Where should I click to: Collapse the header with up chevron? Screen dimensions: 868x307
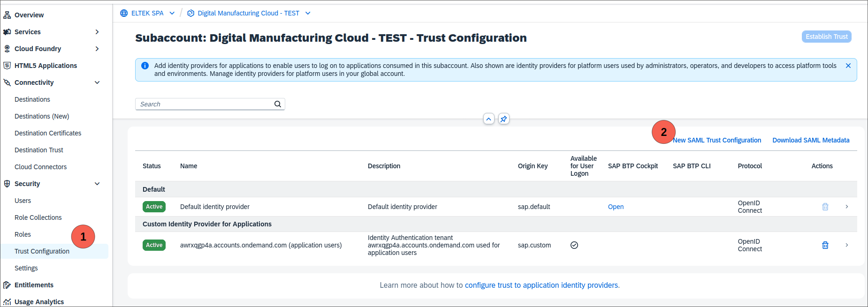488,119
